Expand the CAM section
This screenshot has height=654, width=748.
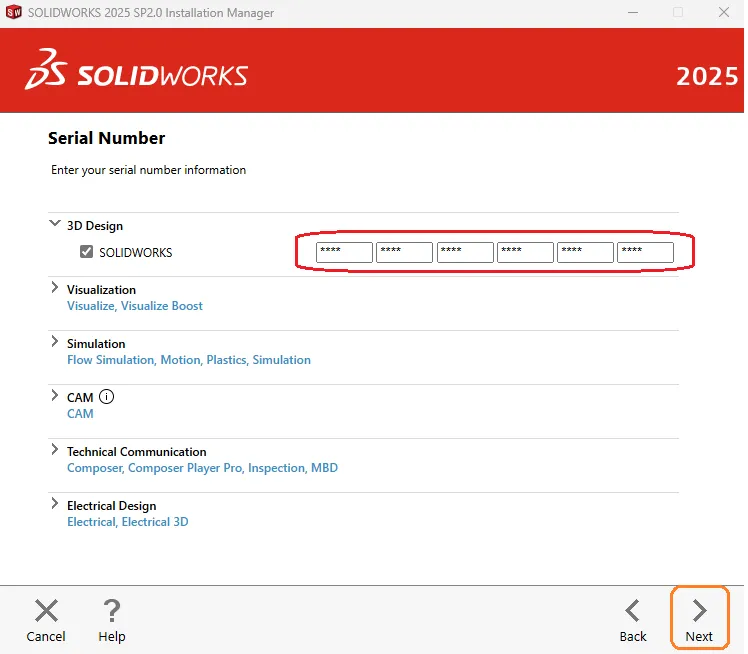coord(54,395)
